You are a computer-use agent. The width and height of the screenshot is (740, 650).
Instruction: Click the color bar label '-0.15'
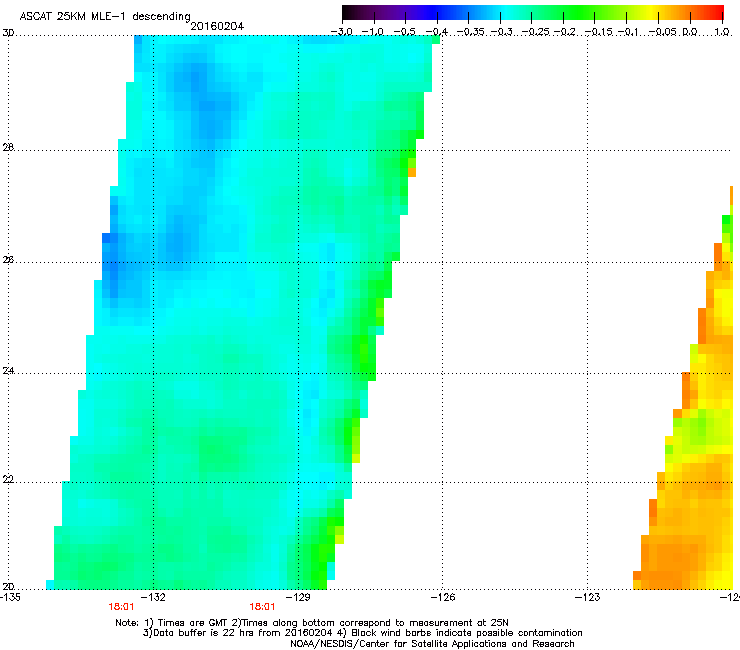point(599,32)
